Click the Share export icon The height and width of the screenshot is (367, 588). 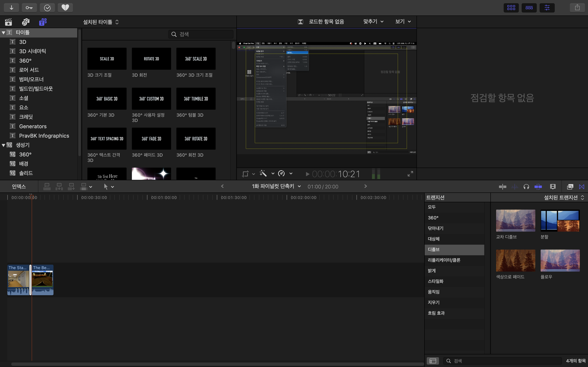(x=577, y=8)
